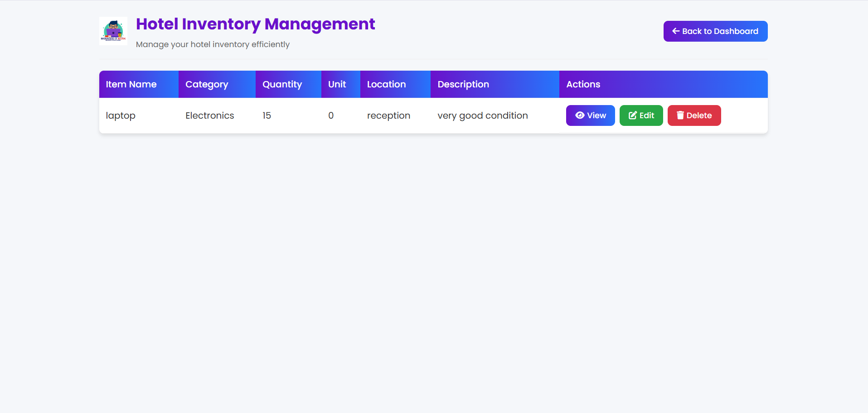Click the Description column header
This screenshot has height=413, width=868.
click(x=463, y=84)
